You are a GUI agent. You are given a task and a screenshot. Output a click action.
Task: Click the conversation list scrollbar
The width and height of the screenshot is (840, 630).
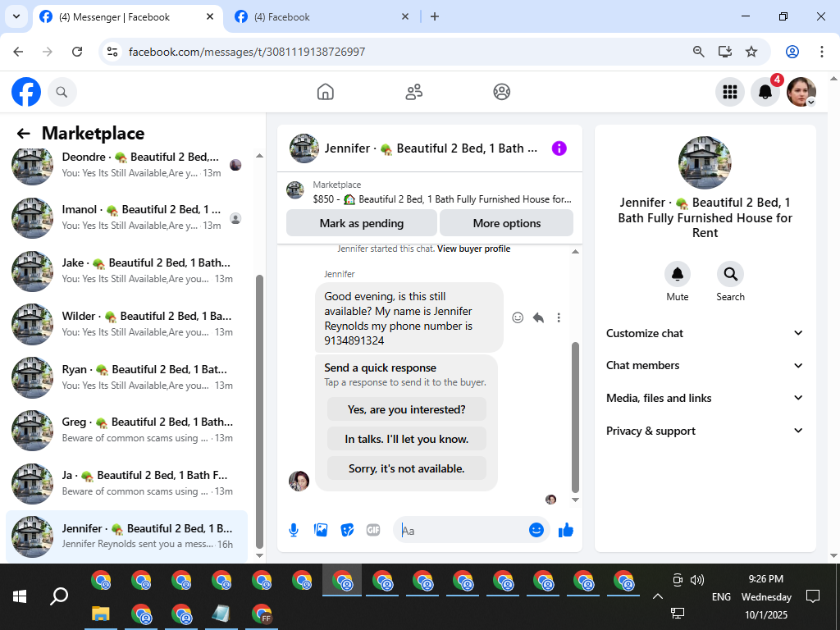pyautogui.click(x=259, y=411)
